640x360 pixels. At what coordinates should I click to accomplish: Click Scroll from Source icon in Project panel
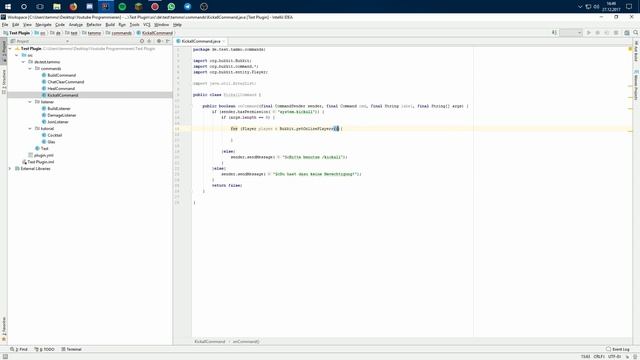click(x=142, y=41)
